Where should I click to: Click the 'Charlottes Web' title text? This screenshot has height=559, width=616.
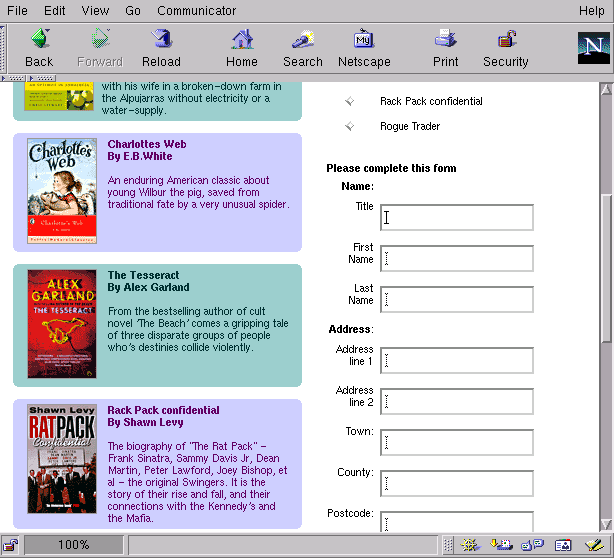click(x=147, y=144)
